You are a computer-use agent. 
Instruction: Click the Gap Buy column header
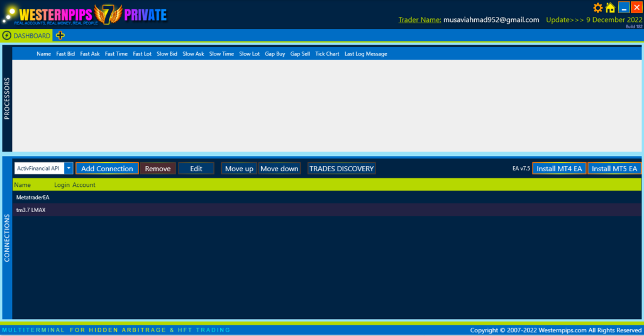(x=275, y=54)
